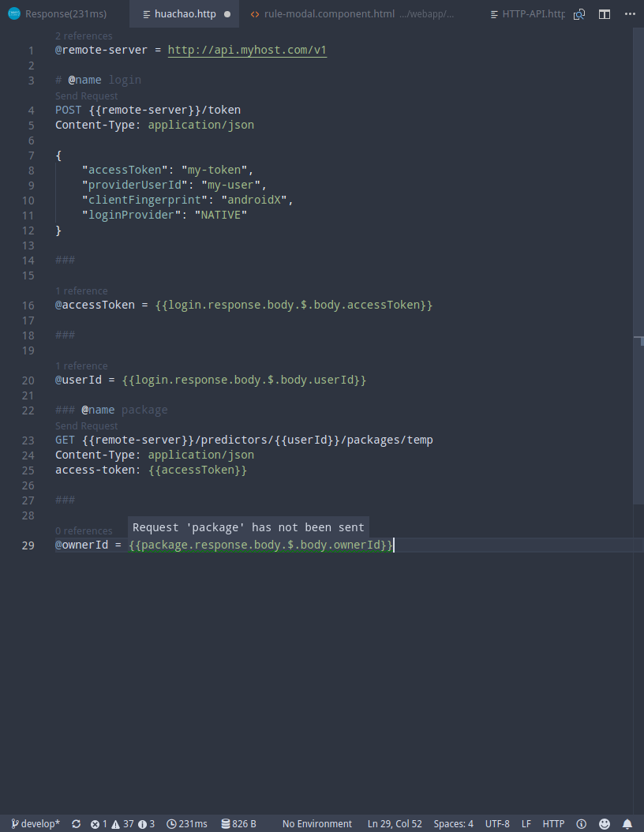This screenshot has height=832, width=644.
Task: Open the more actions ellipsis menu
Action: tap(630, 14)
